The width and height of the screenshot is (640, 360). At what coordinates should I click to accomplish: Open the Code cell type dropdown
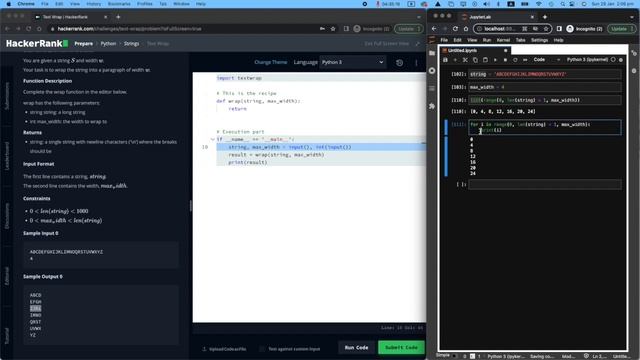pos(546,60)
